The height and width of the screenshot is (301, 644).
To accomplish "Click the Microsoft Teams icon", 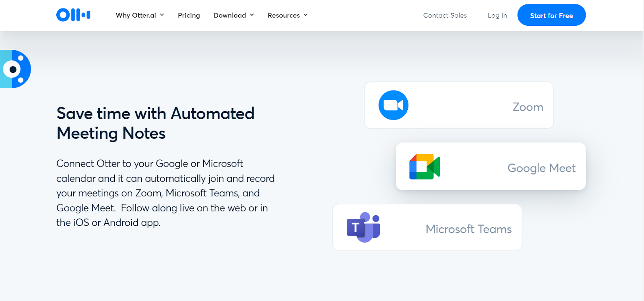I will click(x=363, y=227).
